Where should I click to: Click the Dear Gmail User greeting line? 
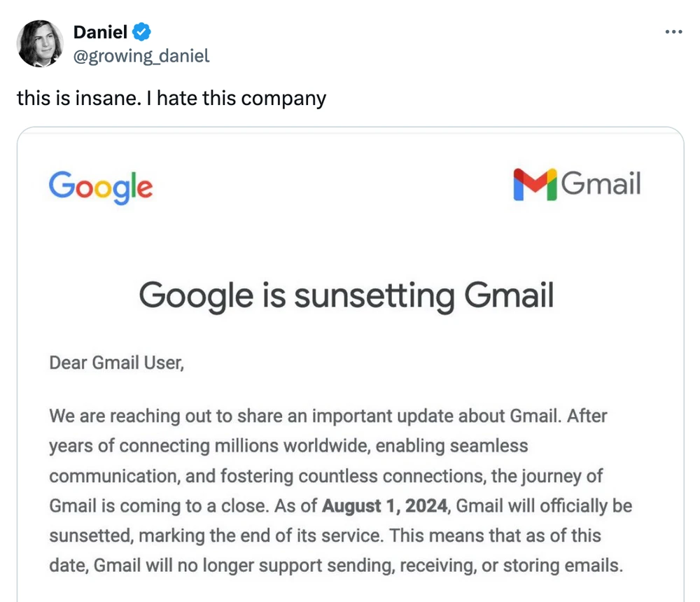[116, 363]
